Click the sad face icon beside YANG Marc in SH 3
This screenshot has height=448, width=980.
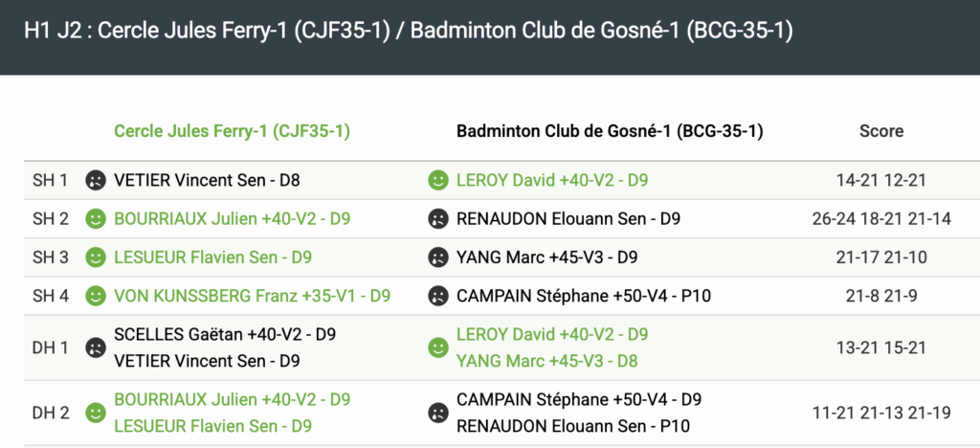tap(437, 258)
